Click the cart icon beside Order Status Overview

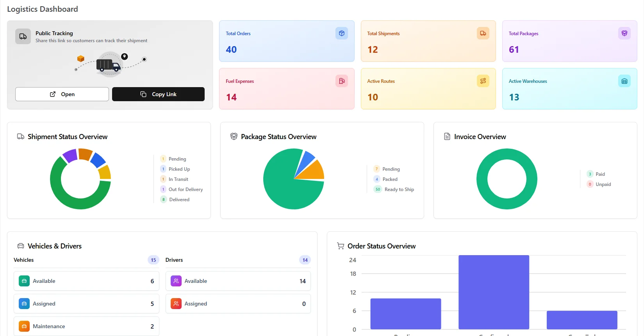(341, 246)
